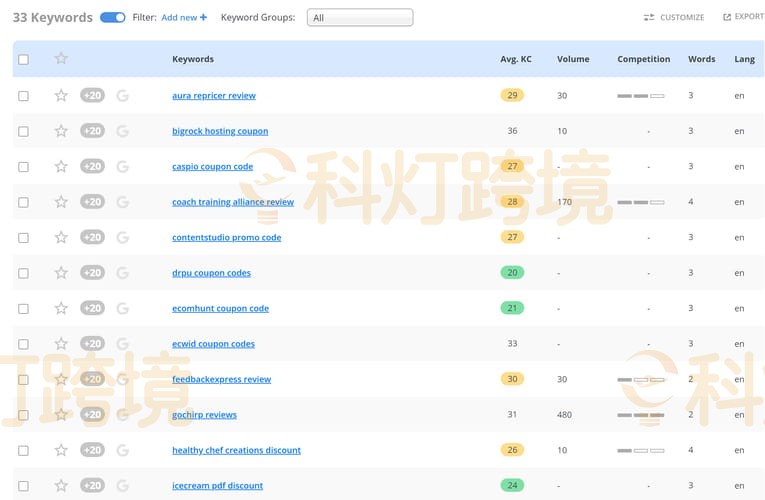Viewport: 765px width, 500px height.
Task: Favorite the coach training alliance review row
Action: point(61,202)
